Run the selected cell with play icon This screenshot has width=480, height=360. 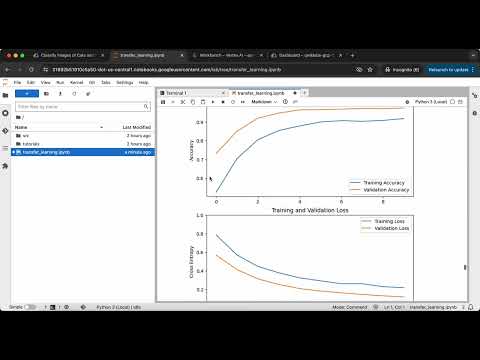click(213, 102)
